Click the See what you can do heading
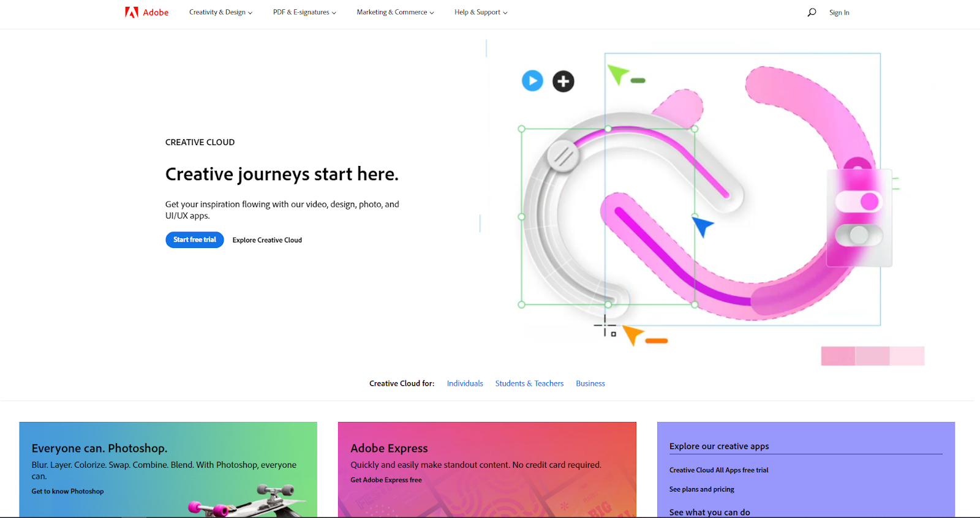The image size is (980, 518). 709,512
